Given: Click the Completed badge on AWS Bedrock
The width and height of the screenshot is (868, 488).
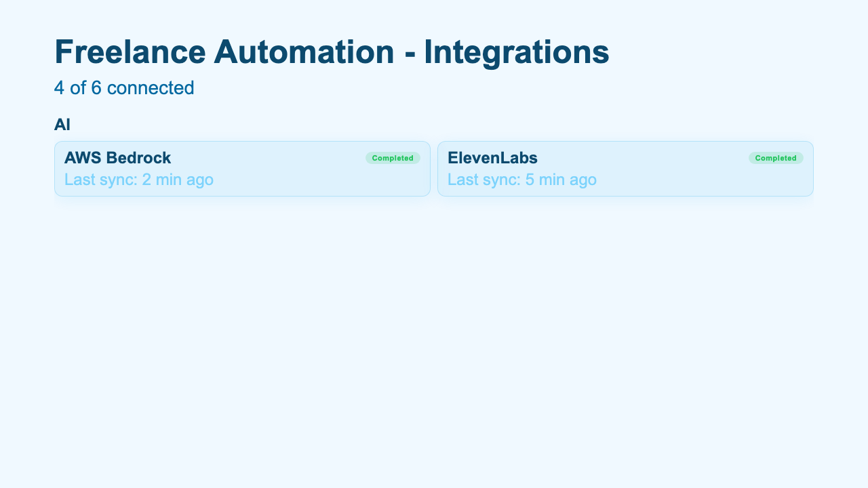Looking at the screenshot, I should (x=393, y=158).
